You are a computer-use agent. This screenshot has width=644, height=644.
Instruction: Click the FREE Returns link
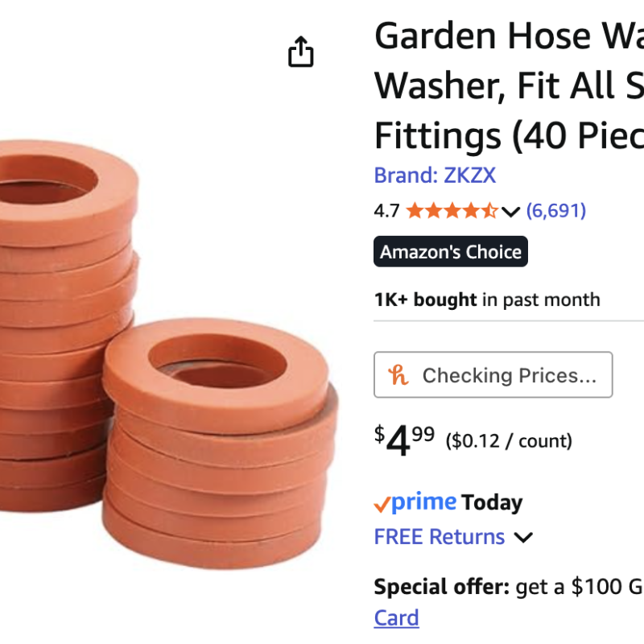440,537
